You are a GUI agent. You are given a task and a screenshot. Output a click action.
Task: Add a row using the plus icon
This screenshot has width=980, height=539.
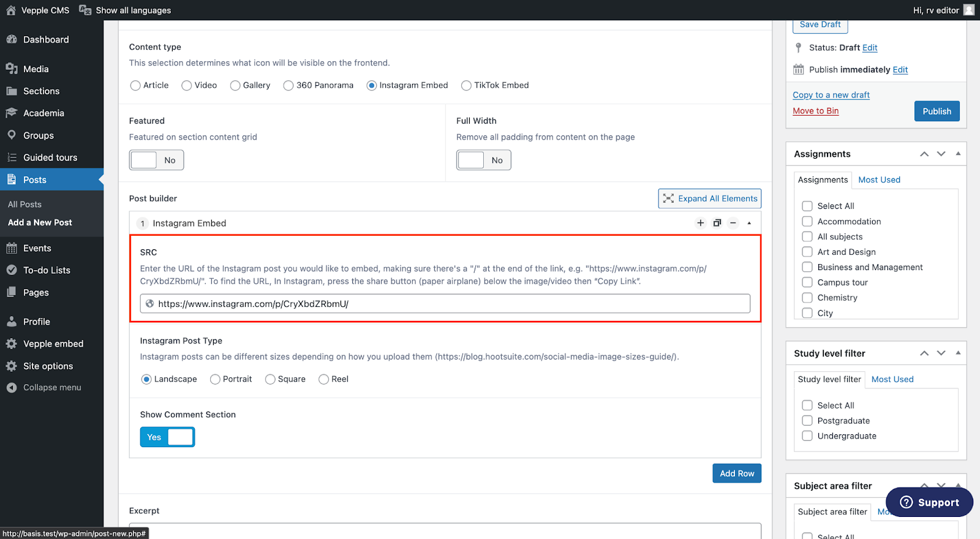click(701, 223)
